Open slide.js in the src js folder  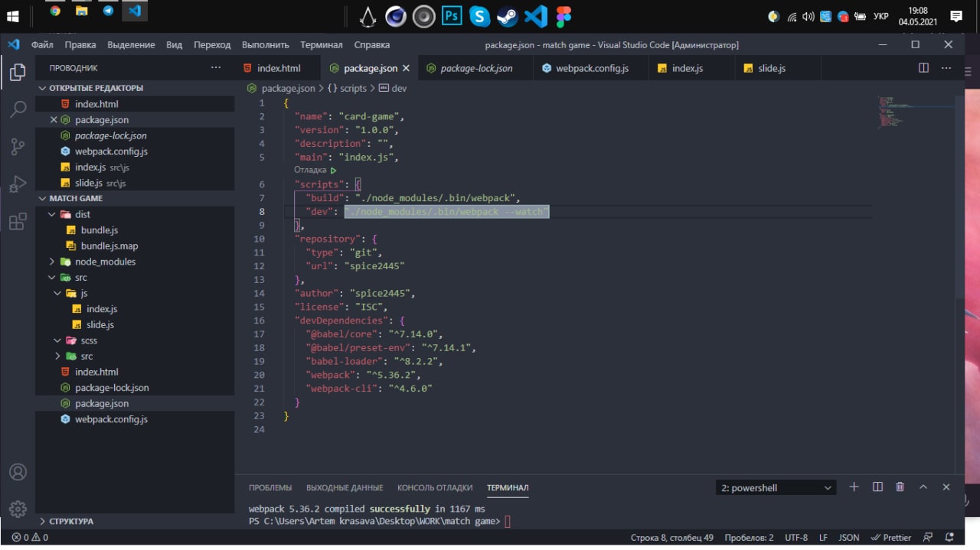100,324
